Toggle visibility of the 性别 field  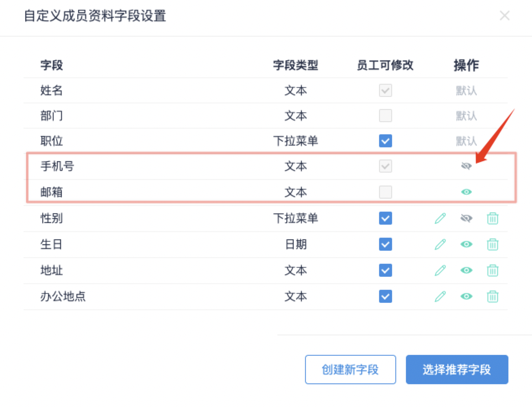point(466,219)
